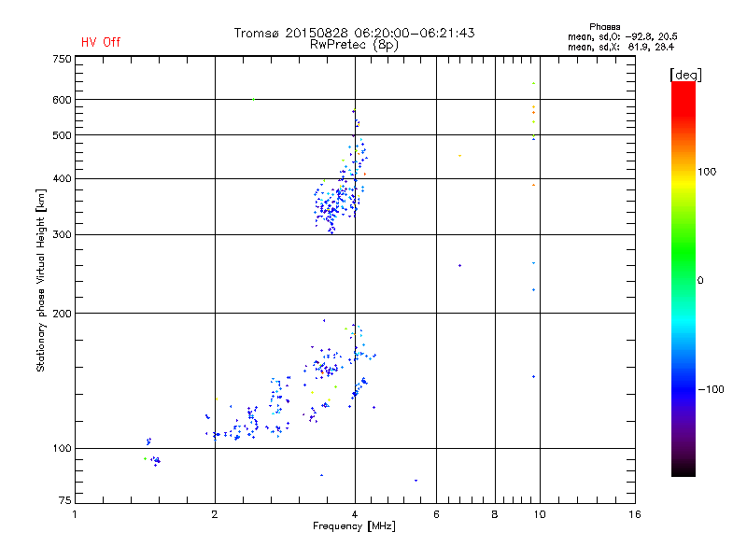Screen dimensions: 747x560
Task: Click the "Phases" statistics heading
Action: click(604, 27)
